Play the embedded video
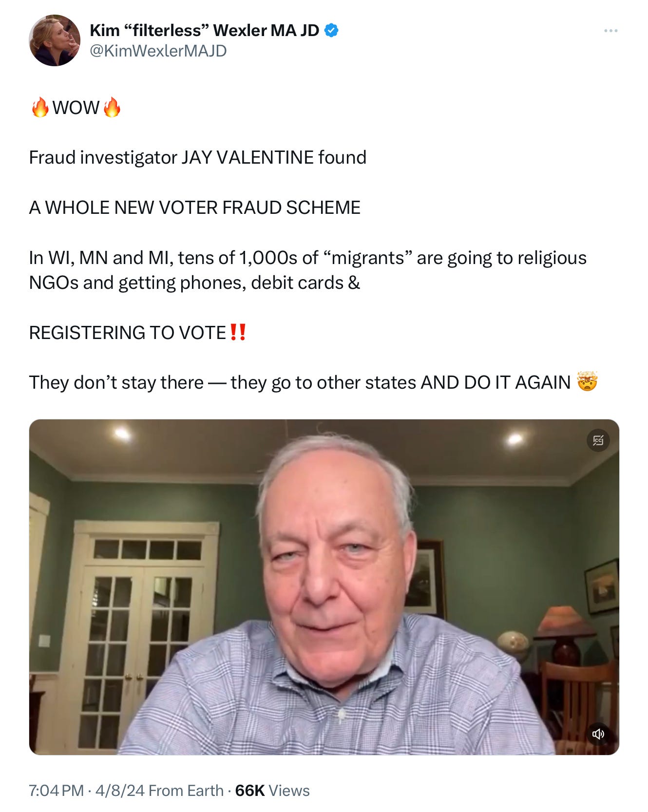Viewport: 648px width, 812px height. click(x=324, y=587)
